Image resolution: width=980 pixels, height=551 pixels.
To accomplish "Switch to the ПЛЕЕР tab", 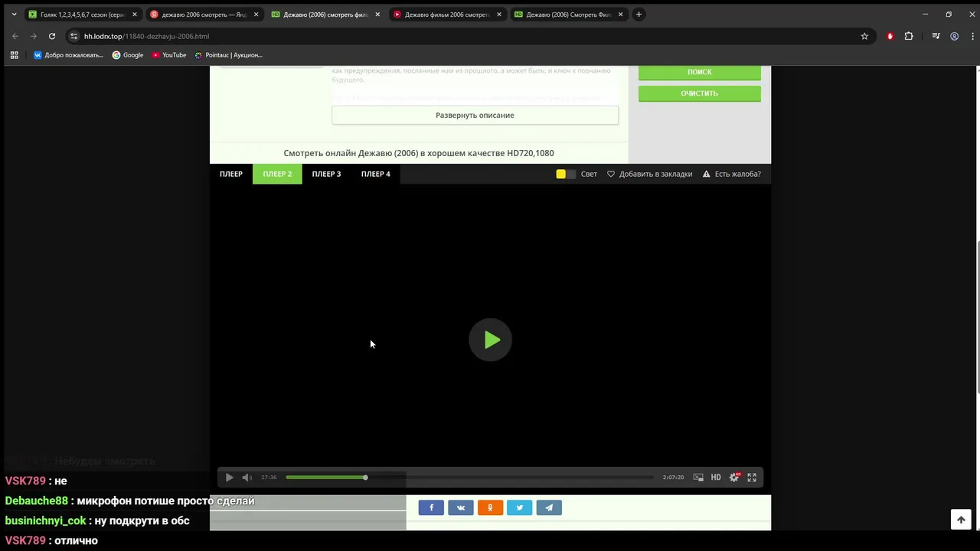I will coord(231,174).
